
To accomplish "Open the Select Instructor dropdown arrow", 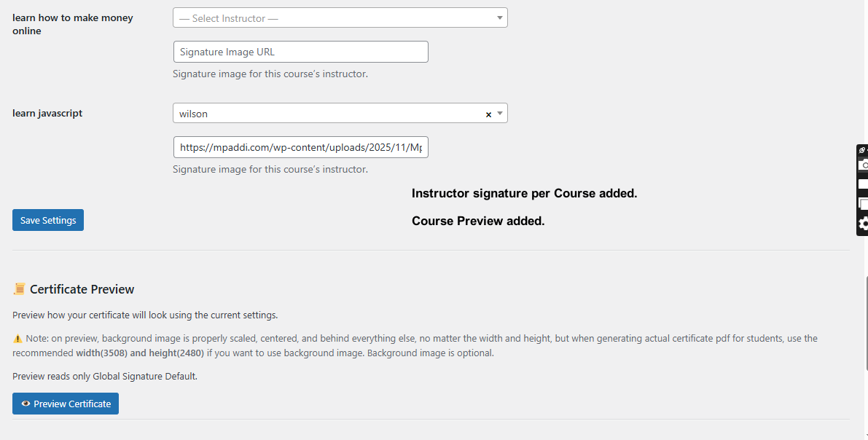I will pyautogui.click(x=499, y=17).
